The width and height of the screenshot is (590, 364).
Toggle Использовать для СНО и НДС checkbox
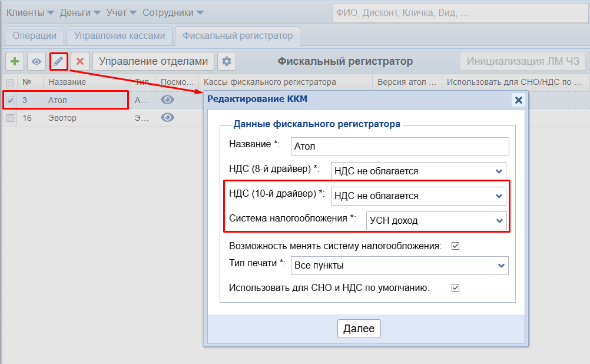(455, 288)
